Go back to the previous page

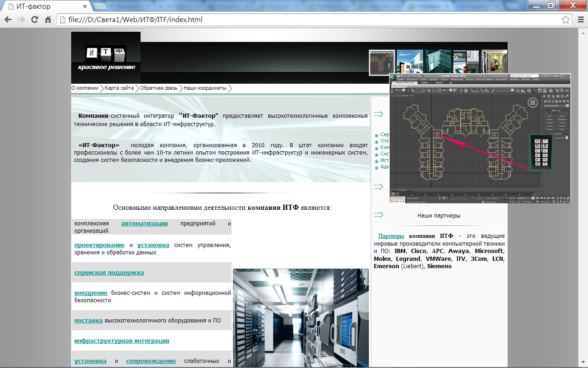(x=8, y=20)
